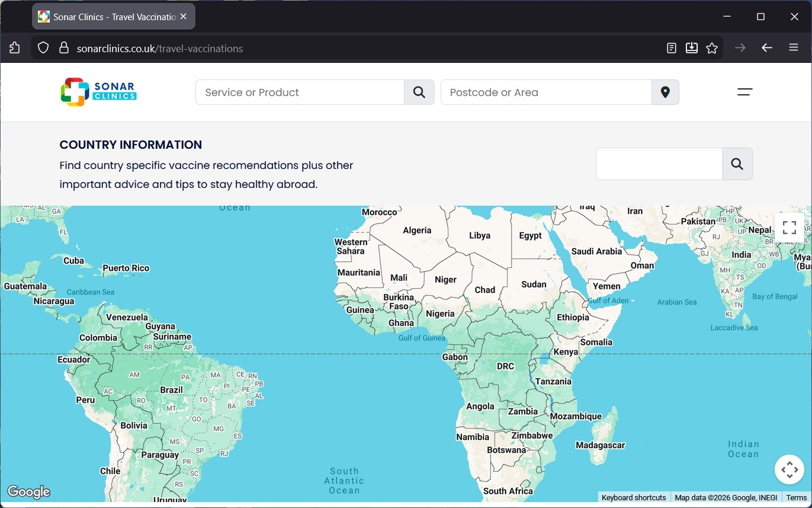
Task: Close the Sonar Clinics browser tab
Action: click(184, 17)
